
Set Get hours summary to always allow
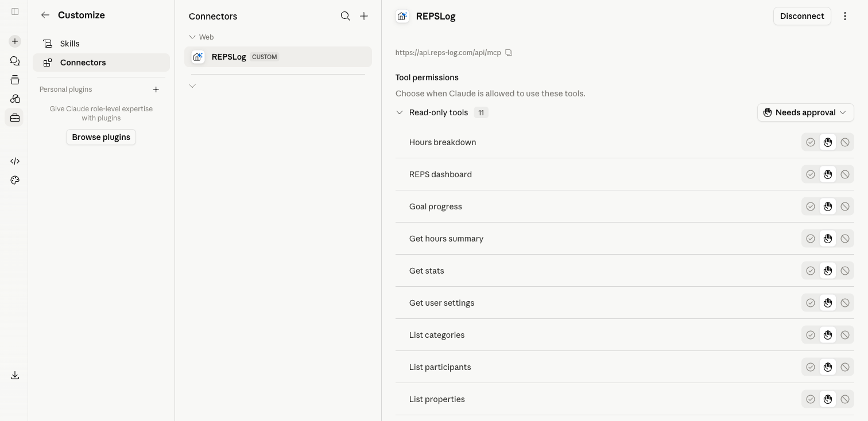[811, 239]
